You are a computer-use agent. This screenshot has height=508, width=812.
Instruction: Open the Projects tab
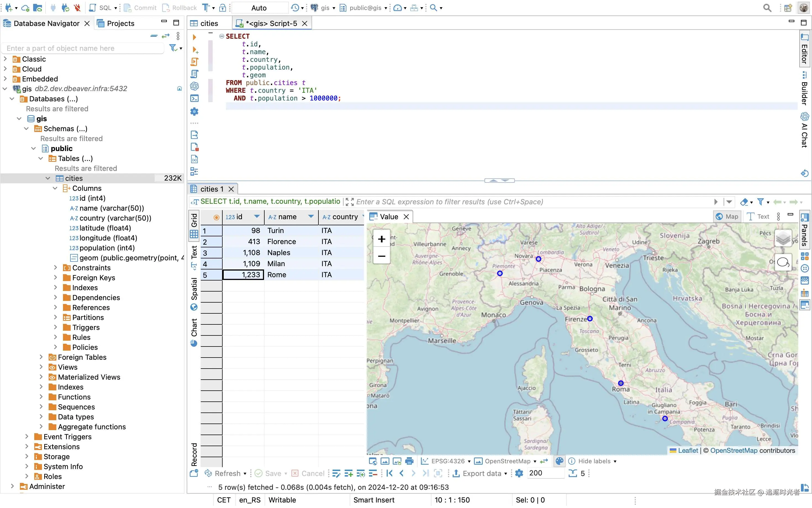click(120, 23)
